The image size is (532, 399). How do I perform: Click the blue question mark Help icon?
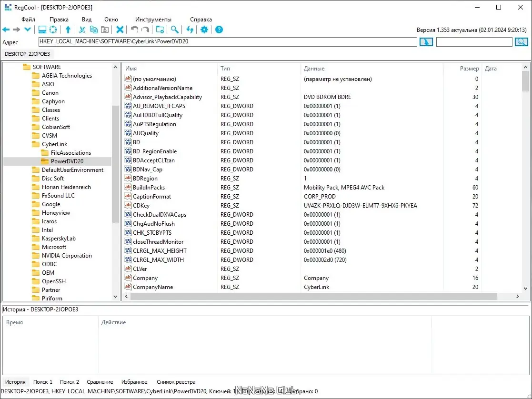[219, 30]
